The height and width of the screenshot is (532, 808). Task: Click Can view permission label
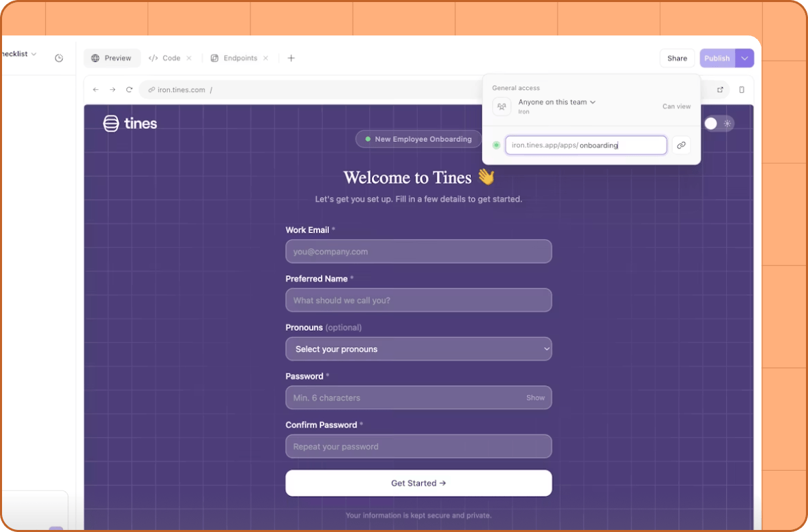coord(676,106)
